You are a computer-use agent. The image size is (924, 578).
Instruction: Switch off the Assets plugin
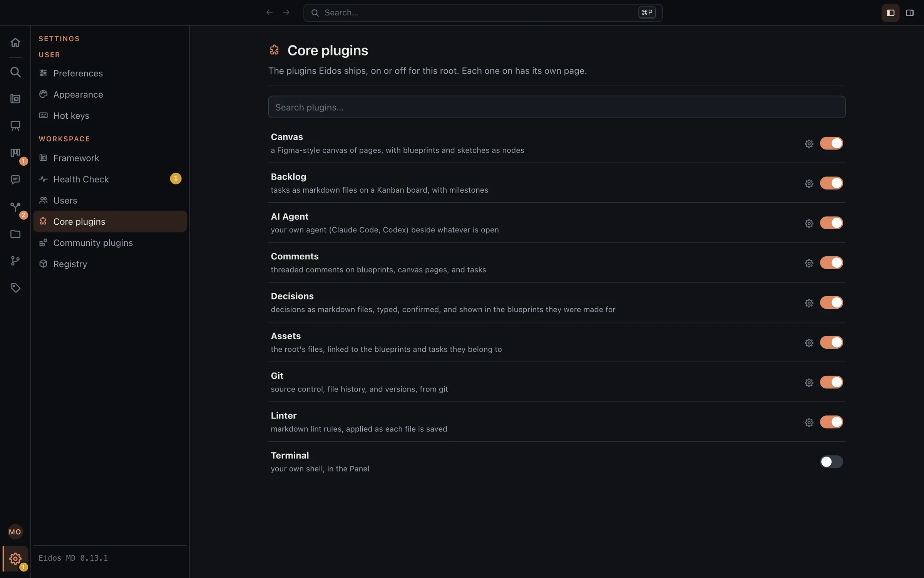click(x=831, y=342)
